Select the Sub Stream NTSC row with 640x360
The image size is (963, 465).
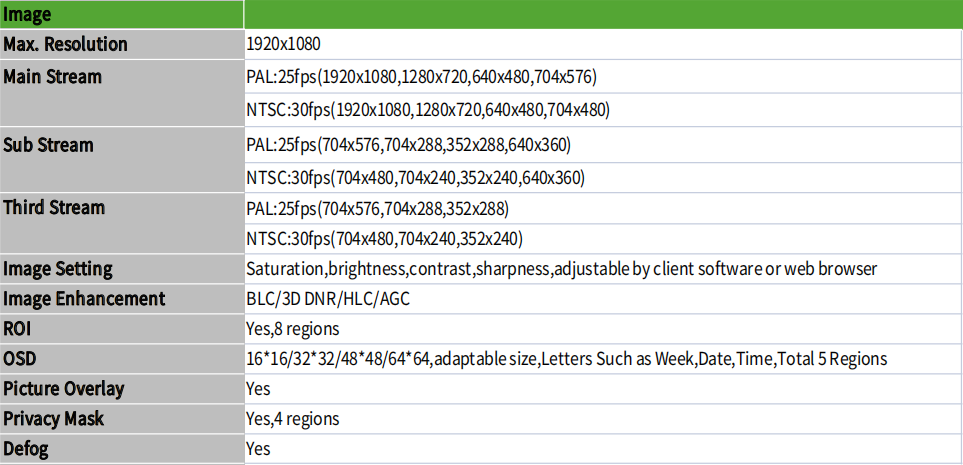tap(603, 178)
